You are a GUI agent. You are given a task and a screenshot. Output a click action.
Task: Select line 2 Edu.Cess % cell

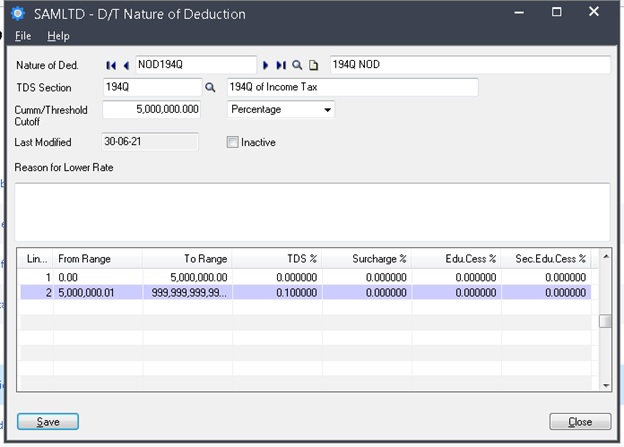pyautogui.click(x=456, y=293)
